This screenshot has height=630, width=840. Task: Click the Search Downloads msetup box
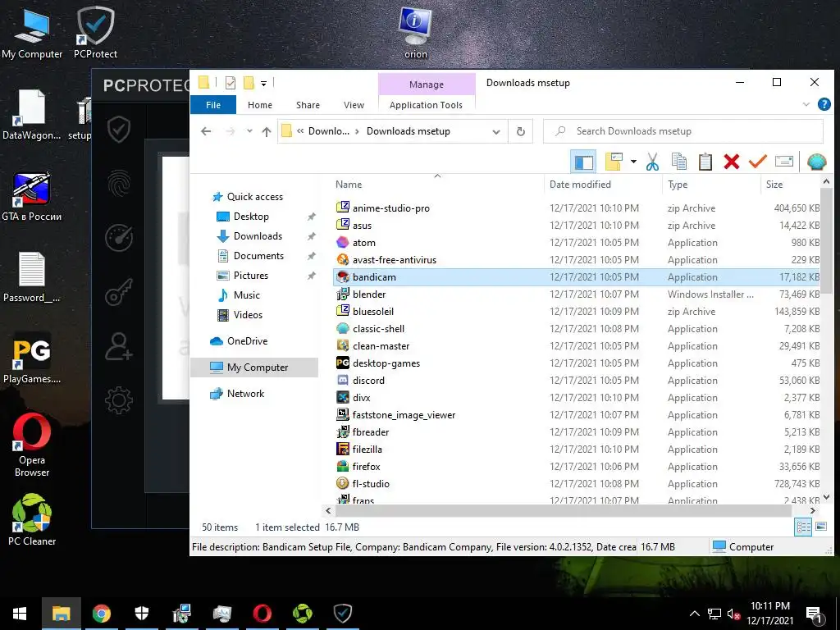coord(683,131)
